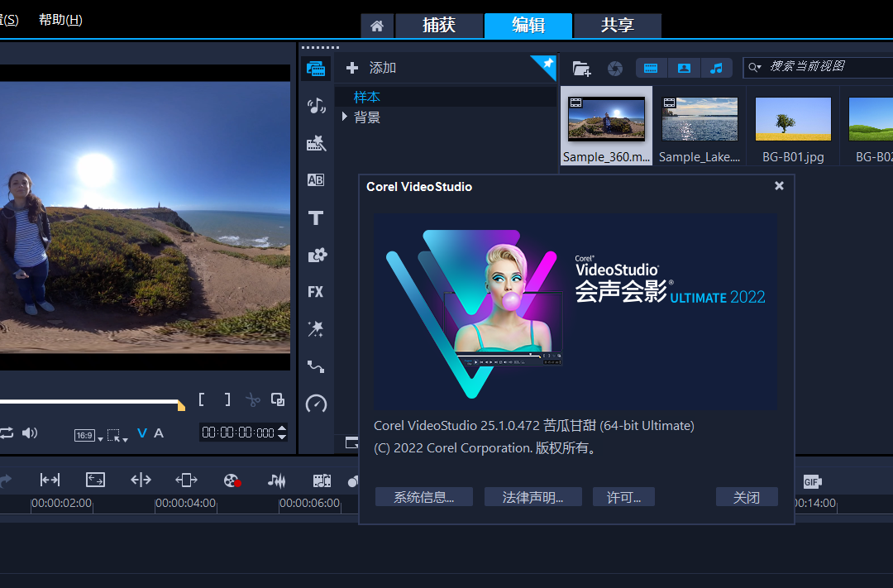Toggle audio (A) preview mode

click(x=159, y=433)
